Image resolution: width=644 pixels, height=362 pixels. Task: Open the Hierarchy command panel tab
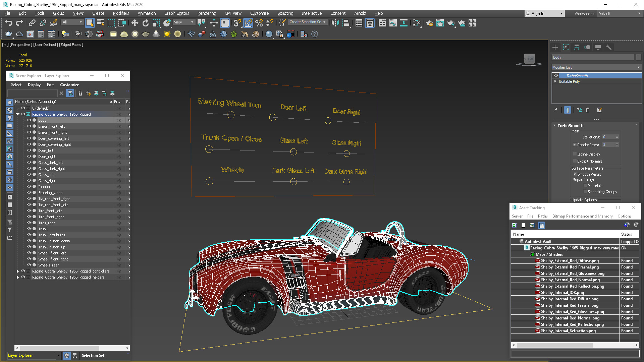tap(577, 47)
